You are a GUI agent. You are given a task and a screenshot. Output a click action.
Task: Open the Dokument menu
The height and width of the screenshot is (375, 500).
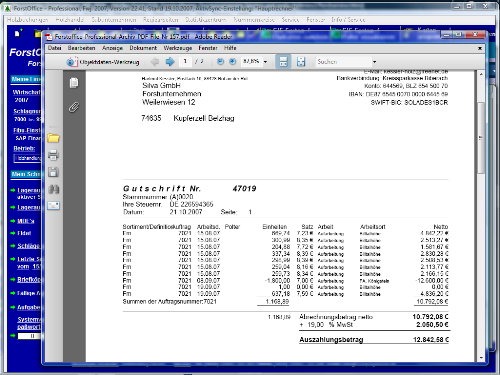pyautogui.click(x=143, y=48)
